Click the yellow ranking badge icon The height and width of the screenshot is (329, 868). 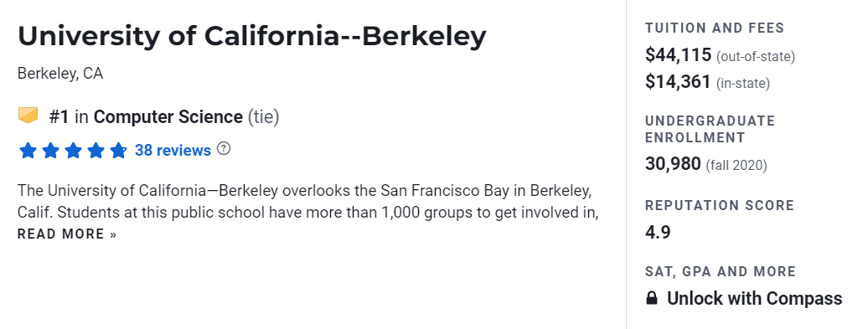pyautogui.click(x=28, y=116)
